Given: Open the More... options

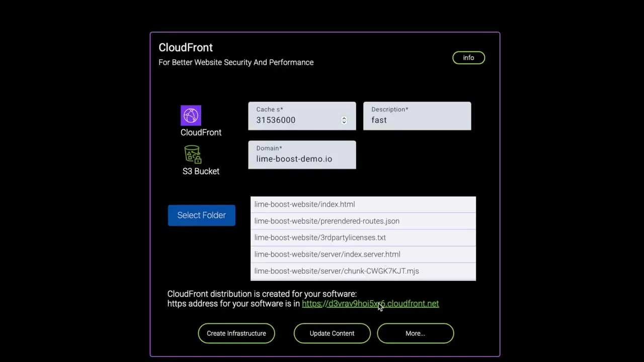Looking at the screenshot, I should (x=416, y=333).
